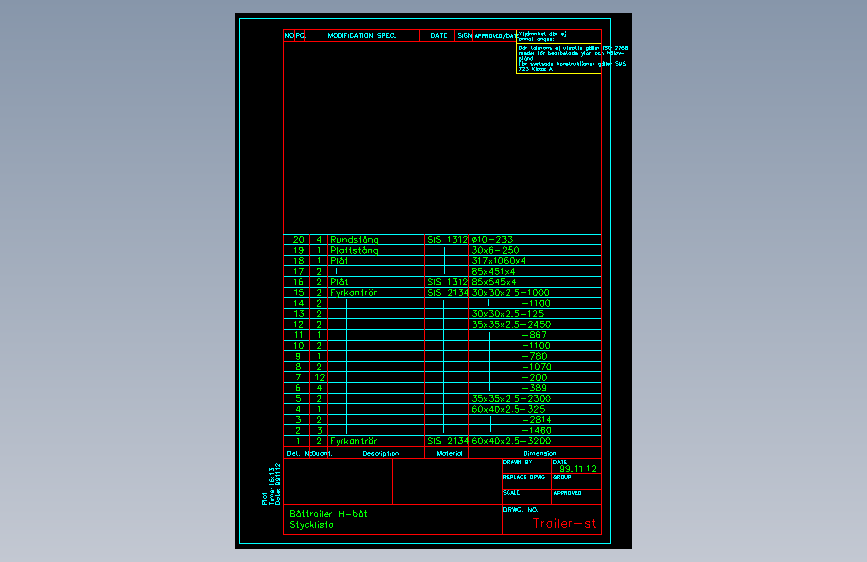Screen dimensions: 867x562
Task: Click the 'APPROVED' label in title block
Action: click(x=567, y=492)
